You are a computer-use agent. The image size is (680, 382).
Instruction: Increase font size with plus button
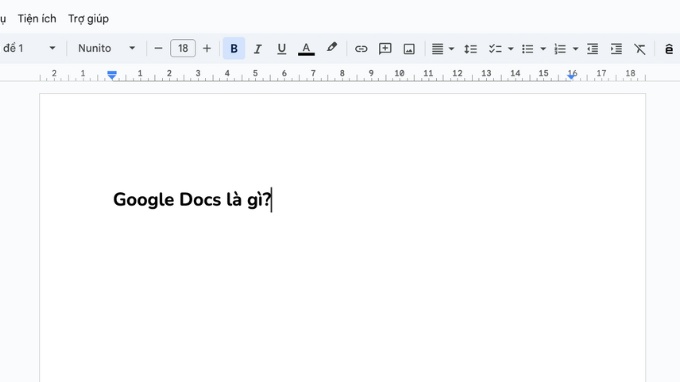click(207, 48)
